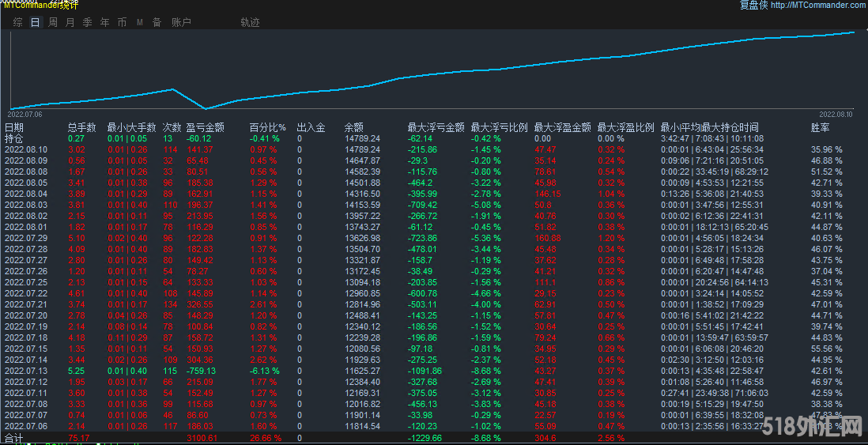868x445 pixels.
Task: Open the 币 currency tab
Action: point(122,23)
